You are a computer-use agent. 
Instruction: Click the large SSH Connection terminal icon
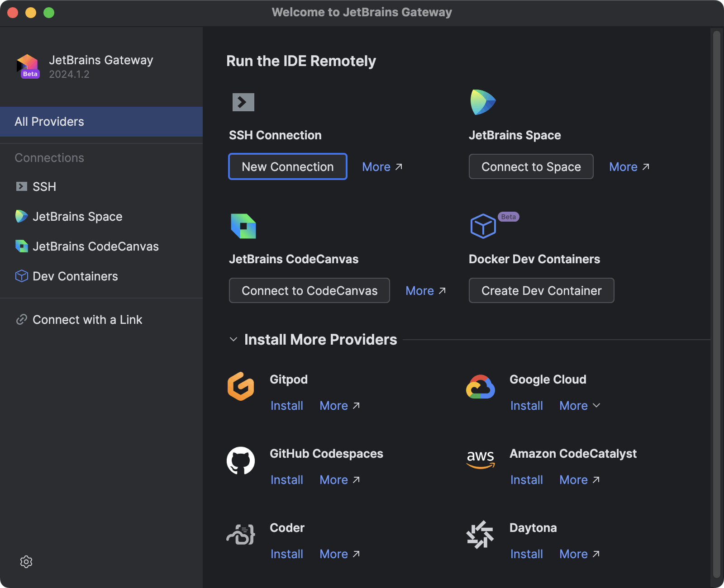[243, 102]
